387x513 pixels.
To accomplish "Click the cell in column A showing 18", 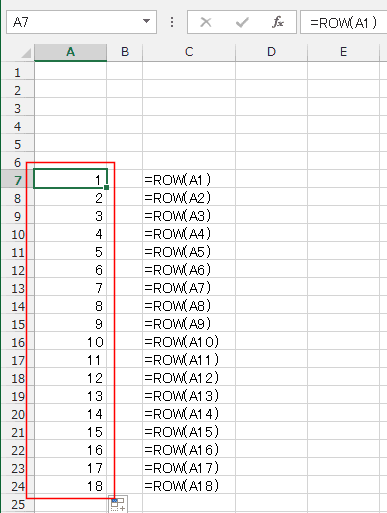I will coord(71,486).
